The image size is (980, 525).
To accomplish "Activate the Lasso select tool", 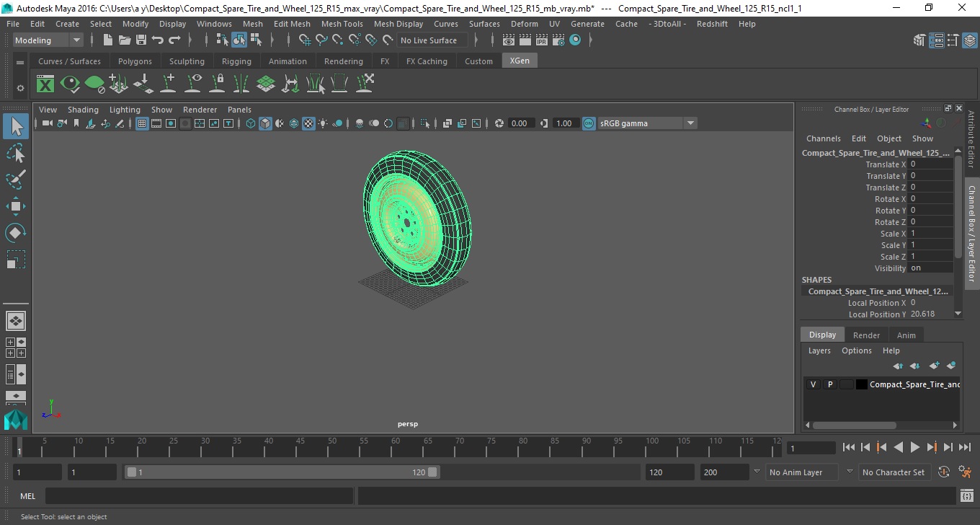I will 16,154.
